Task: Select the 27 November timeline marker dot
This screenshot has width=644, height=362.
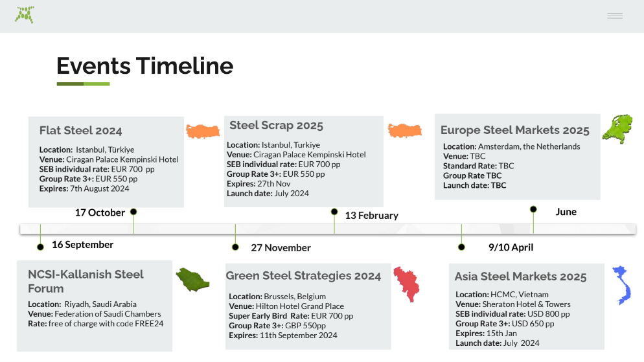Action: pyautogui.click(x=235, y=247)
